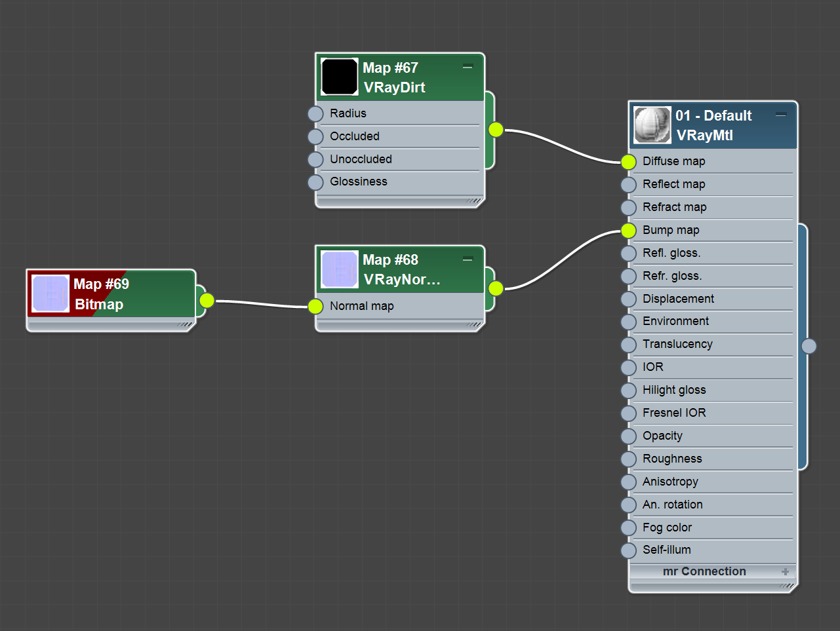
Task: Click the VRayDirt output socket
Action: 496,130
